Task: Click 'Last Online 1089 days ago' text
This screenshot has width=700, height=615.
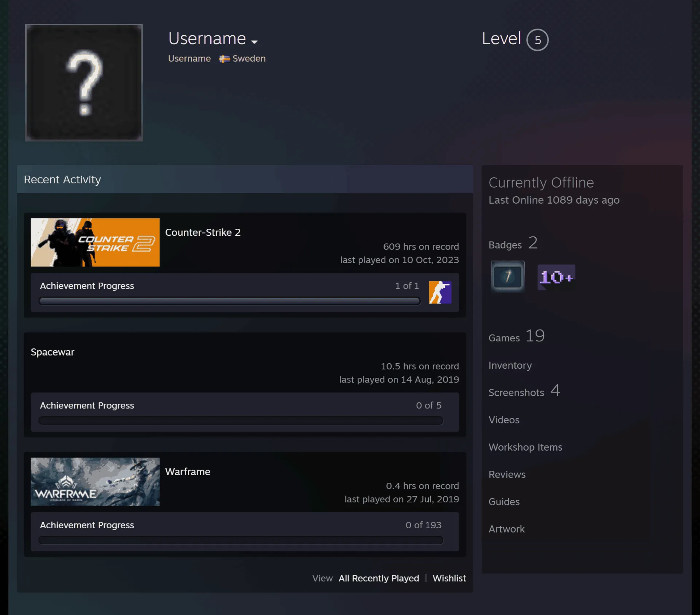Action: (554, 200)
